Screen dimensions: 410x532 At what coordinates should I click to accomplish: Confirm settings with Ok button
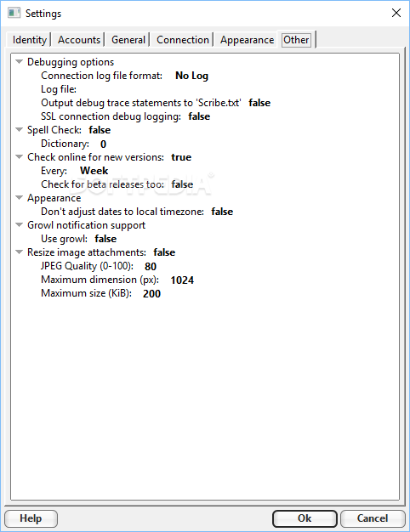[x=305, y=518]
